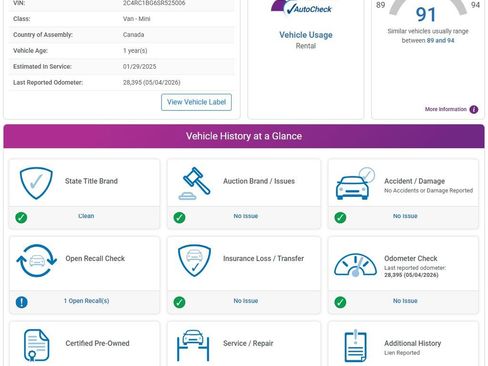Click green checkmark under Auction Brand / Issues
This screenshot has width=488, height=366.
[179, 217]
